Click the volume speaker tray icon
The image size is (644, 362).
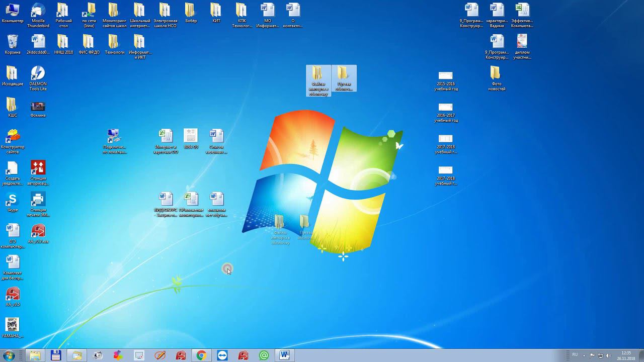point(608,355)
